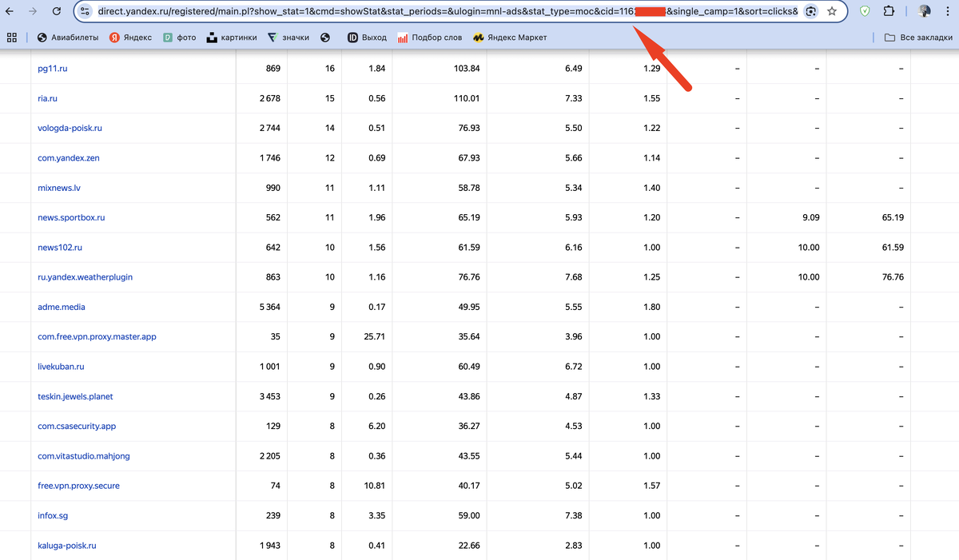Viewport: 959px width, 560px height.
Task: Select the 5 364 value in adme.media row
Action: [270, 307]
